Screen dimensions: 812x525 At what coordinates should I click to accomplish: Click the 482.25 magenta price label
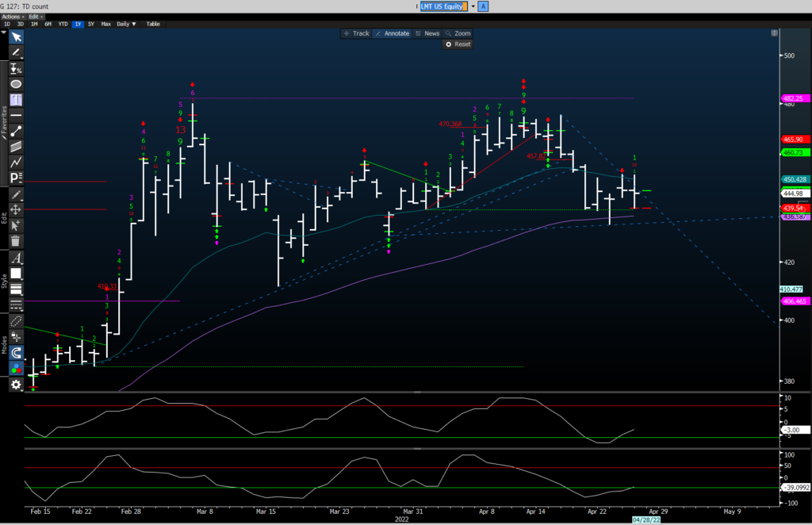click(795, 98)
